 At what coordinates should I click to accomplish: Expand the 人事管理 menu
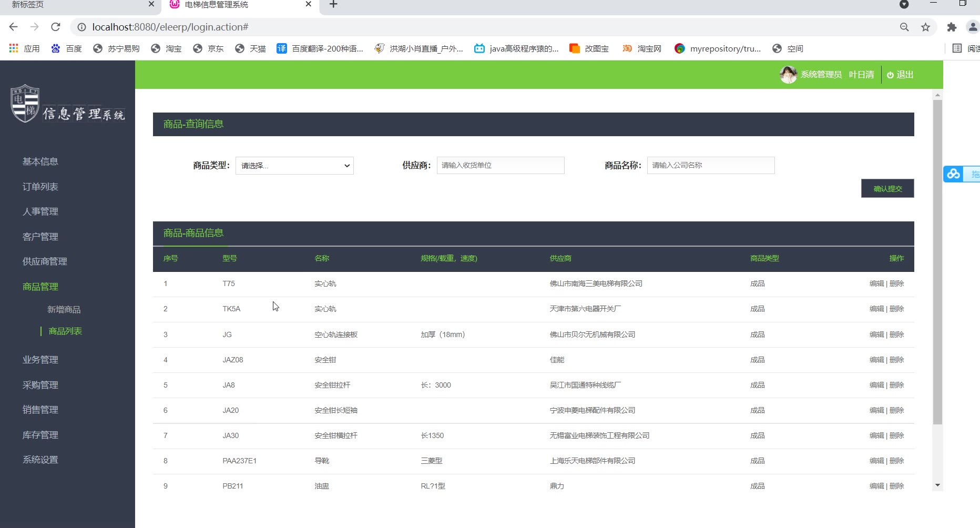pyautogui.click(x=40, y=211)
